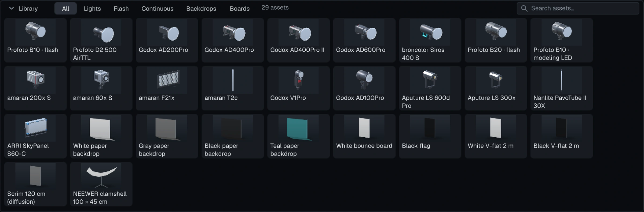Pick the amaran T2c tube light
644x212 pixels.
(233, 88)
